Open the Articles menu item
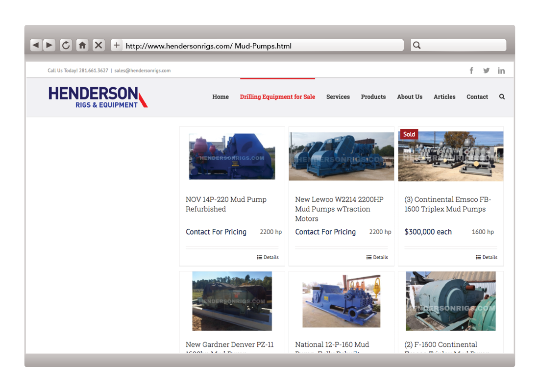 click(x=444, y=97)
